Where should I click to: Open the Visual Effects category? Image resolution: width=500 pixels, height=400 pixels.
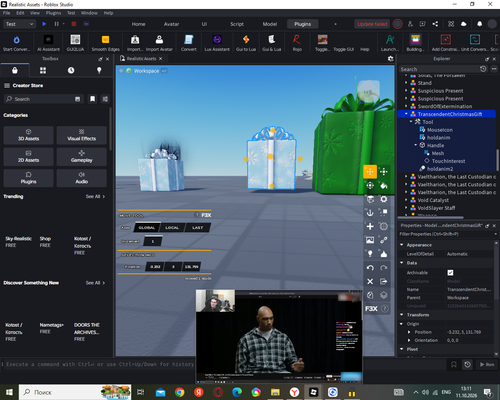click(x=82, y=135)
